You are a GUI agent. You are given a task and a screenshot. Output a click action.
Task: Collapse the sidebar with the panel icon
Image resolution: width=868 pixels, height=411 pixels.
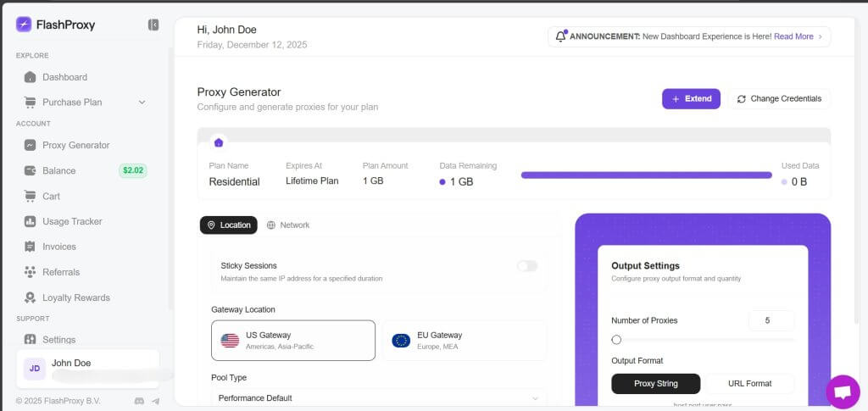(x=153, y=25)
